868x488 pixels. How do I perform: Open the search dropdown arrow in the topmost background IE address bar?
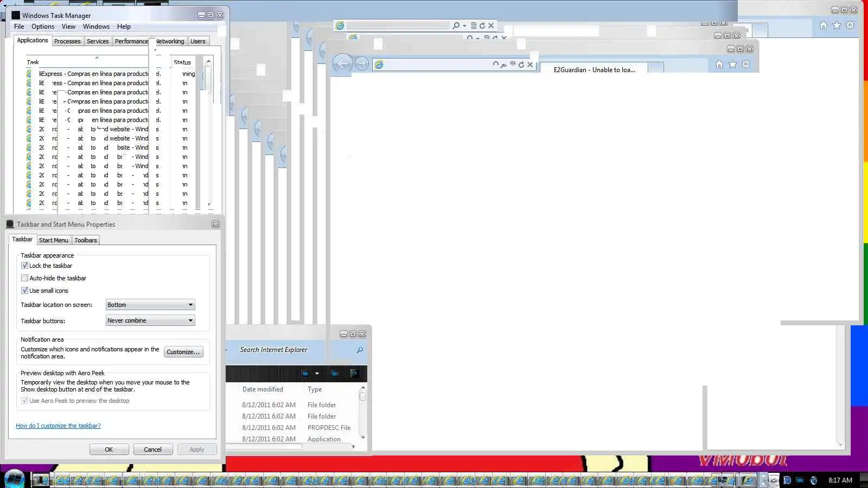(x=464, y=25)
